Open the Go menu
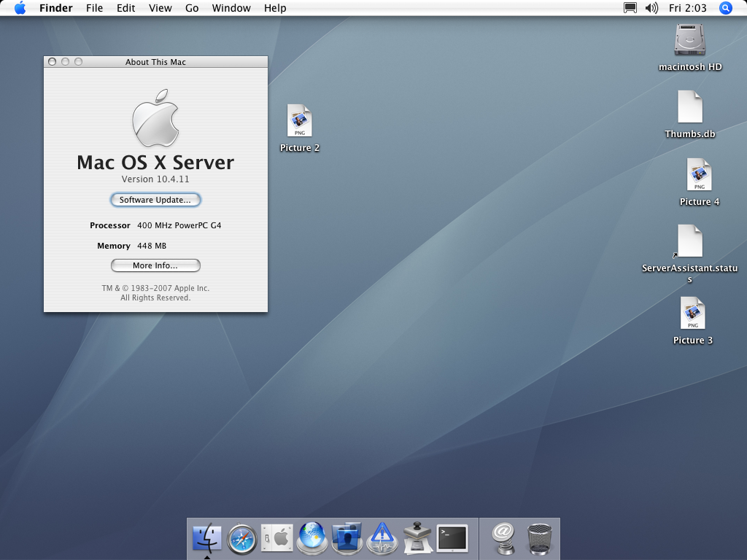The width and height of the screenshot is (747, 560). coord(192,8)
